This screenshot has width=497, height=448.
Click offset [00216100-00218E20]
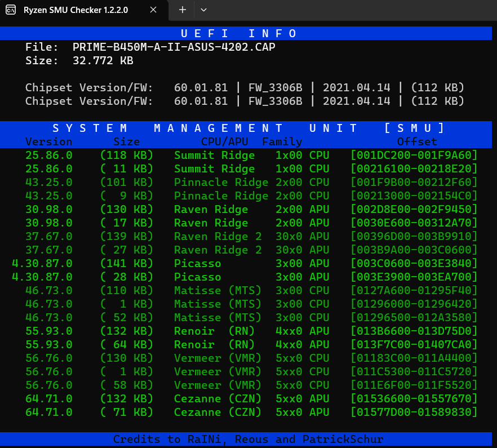pos(414,168)
